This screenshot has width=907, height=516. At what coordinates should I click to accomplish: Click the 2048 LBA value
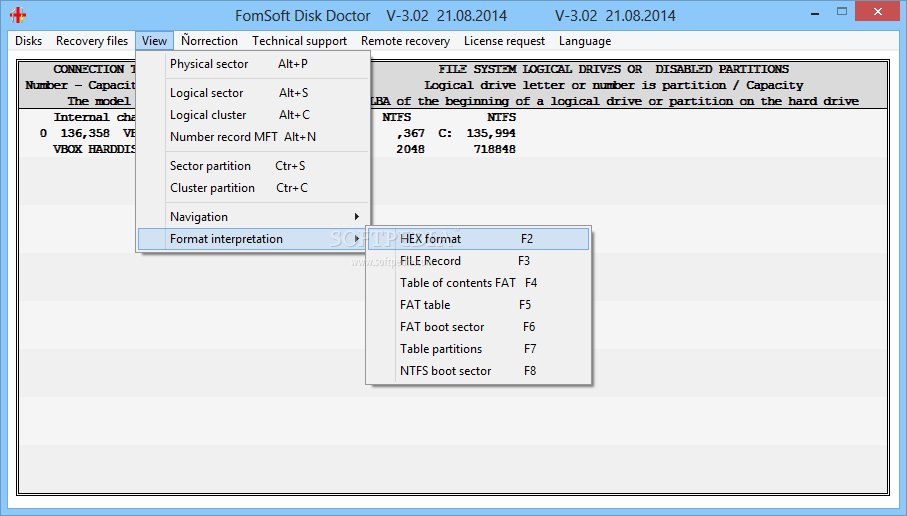[410, 149]
